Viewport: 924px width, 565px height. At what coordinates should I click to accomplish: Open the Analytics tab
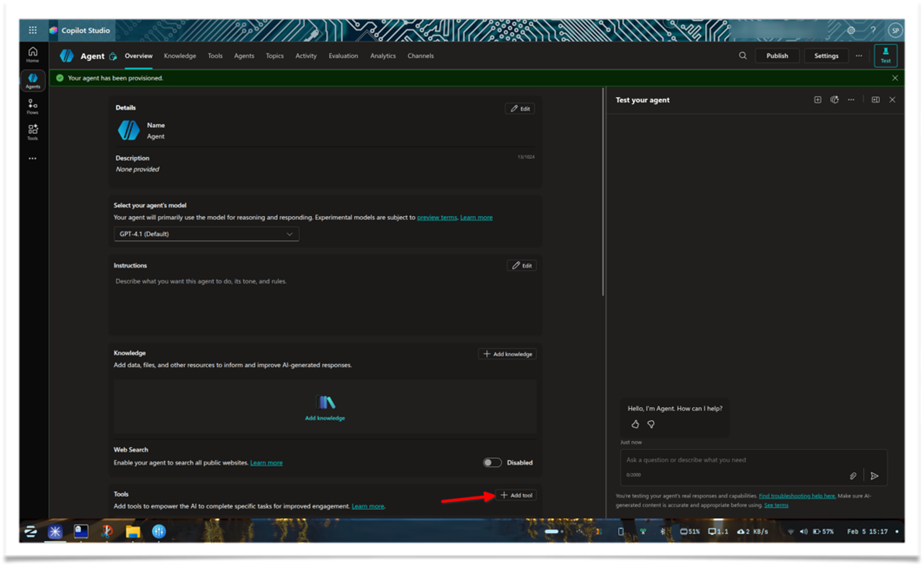[383, 56]
